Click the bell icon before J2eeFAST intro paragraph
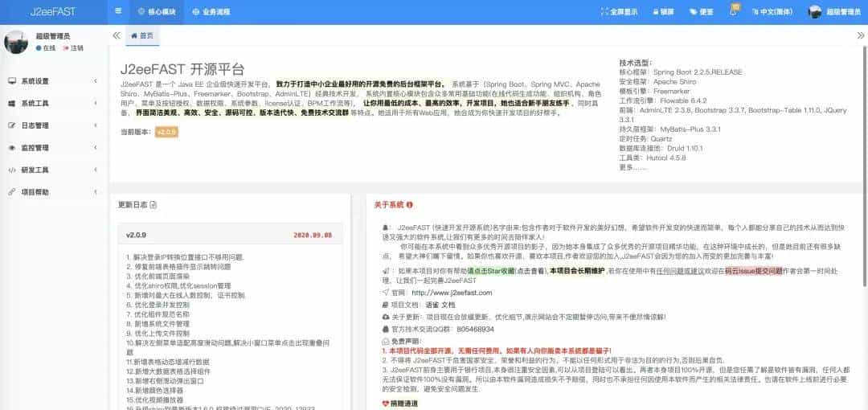 pyautogui.click(x=386, y=228)
